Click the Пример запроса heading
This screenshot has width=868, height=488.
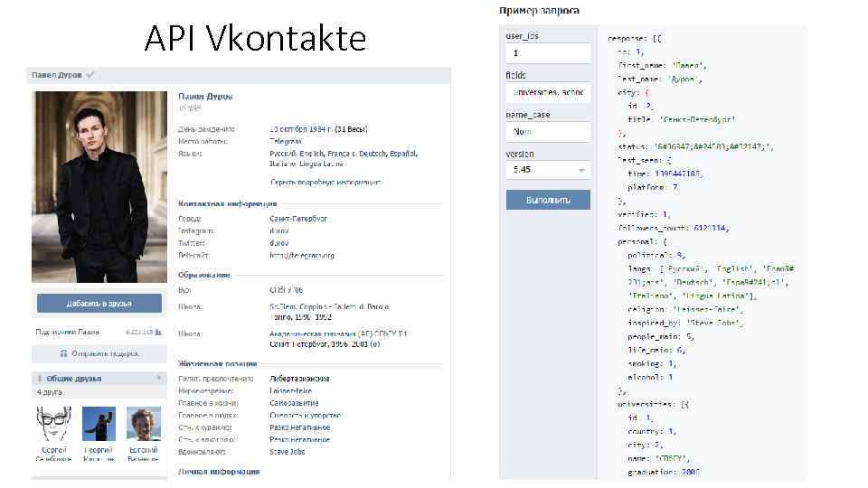click(x=539, y=10)
